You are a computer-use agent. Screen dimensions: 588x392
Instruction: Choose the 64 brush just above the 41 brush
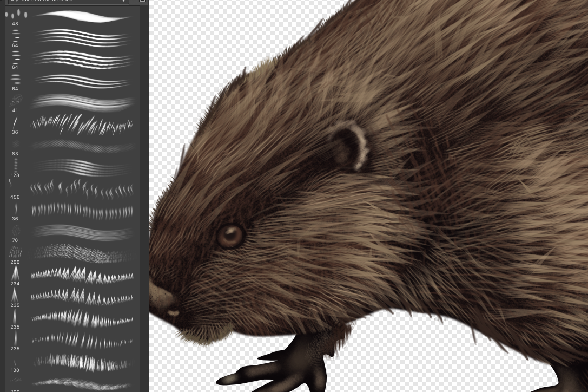81,80
